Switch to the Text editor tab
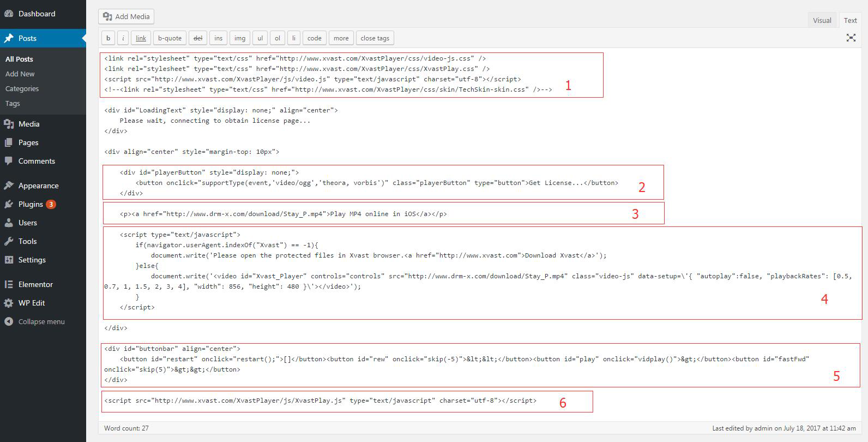Viewport: 868px width, 442px height. pyautogui.click(x=850, y=20)
